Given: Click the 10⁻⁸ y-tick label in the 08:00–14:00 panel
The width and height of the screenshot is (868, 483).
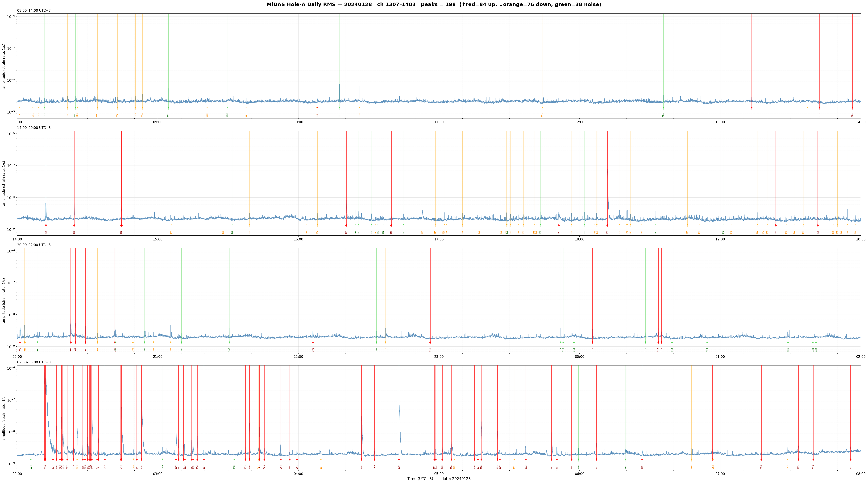Looking at the screenshot, I should click(11, 80).
